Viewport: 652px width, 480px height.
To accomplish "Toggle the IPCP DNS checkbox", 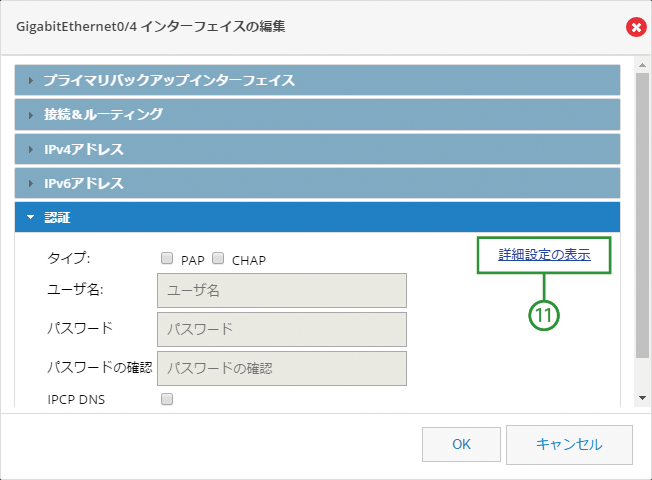I will 167,399.
